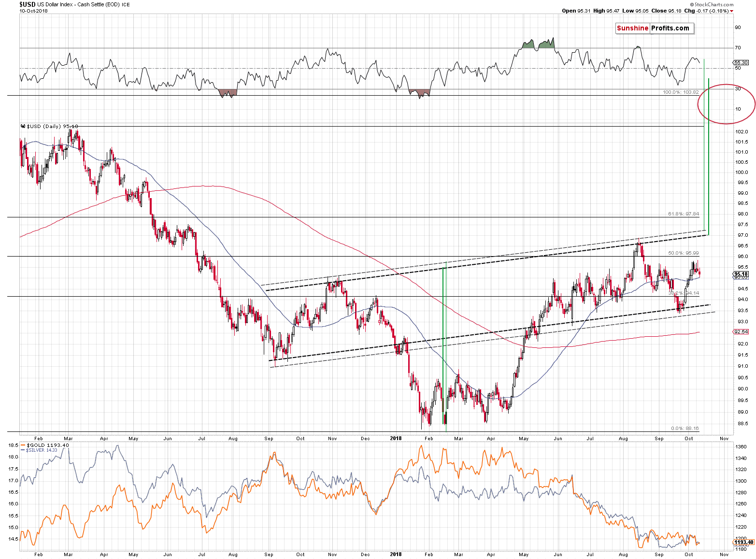Screen dimensions: 756x559
Task: Click the '102.0' price axis label
Action: pos(742,131)
